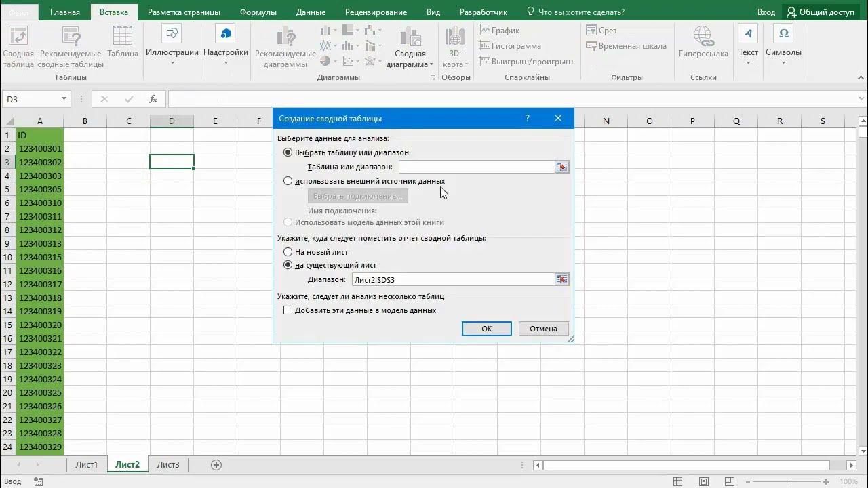The height and width of the screenshot is (488, 868).
Task: Click the Временная шкала filter button
Action: coord(627,46)
